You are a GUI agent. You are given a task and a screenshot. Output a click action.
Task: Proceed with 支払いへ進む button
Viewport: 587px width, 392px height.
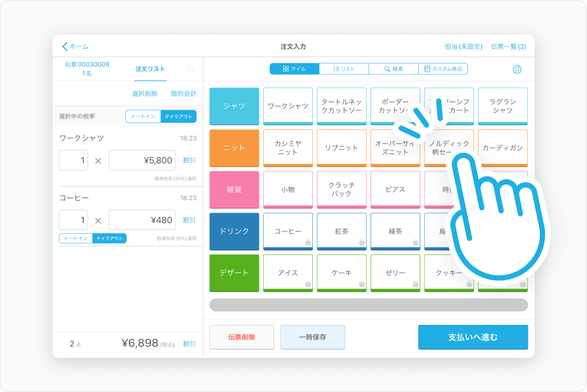(x=473, y=337)
